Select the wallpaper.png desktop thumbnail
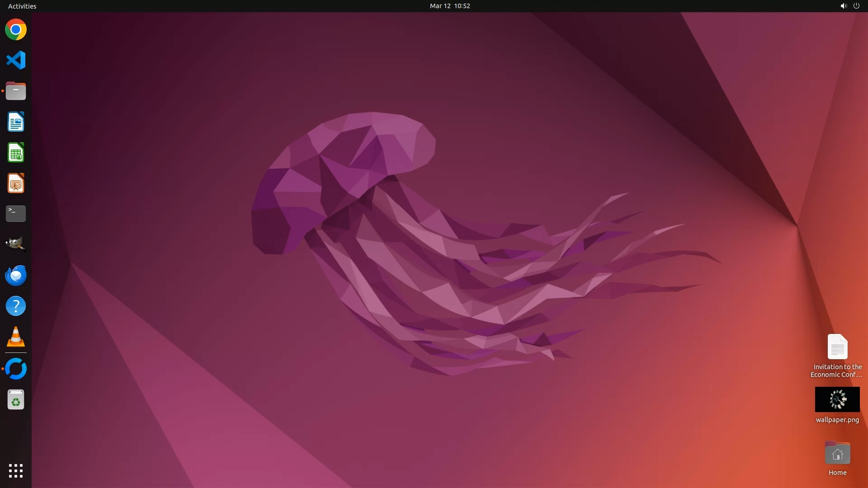The width and height of the screenshot is (868, 488). [837, 399]
